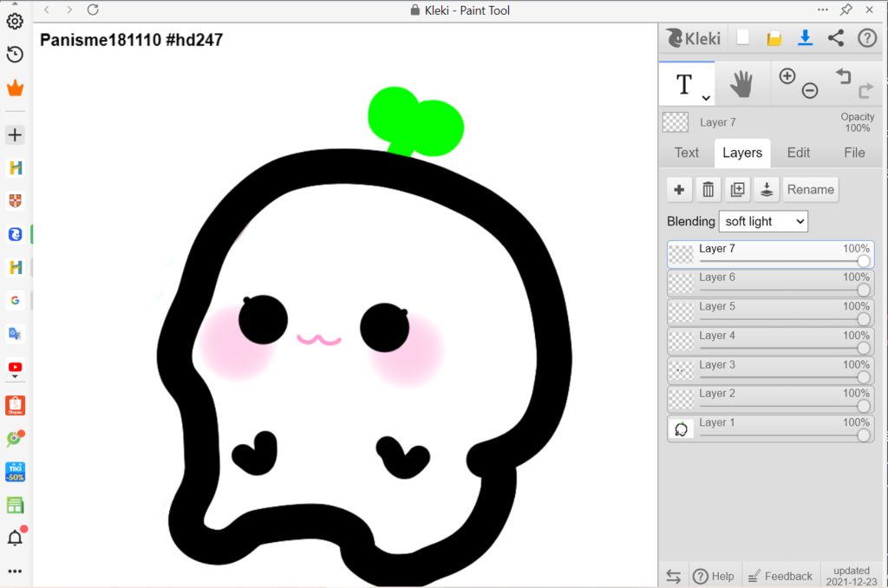Create a new blank image
The width and height of the screenshot is (888, 588).
coord(742,38)
